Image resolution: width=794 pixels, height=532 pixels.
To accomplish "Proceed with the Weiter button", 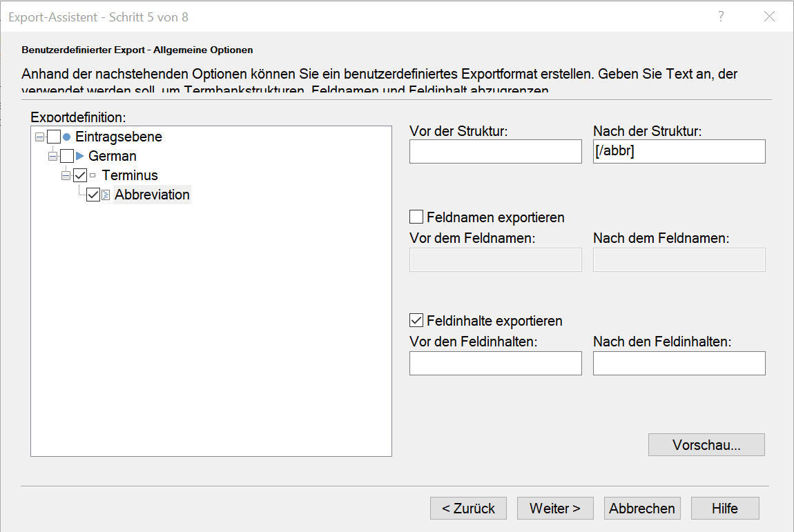I will click(x=555, y=509).
